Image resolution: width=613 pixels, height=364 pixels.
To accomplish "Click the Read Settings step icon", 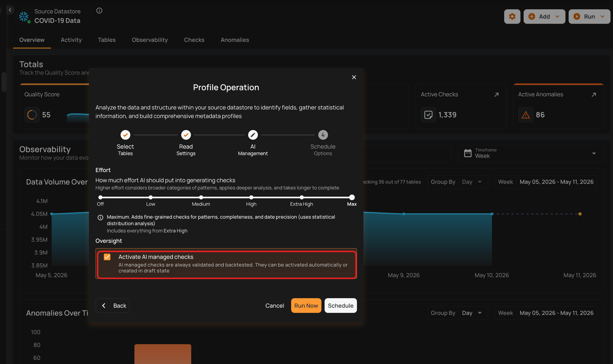I will 186,135.
